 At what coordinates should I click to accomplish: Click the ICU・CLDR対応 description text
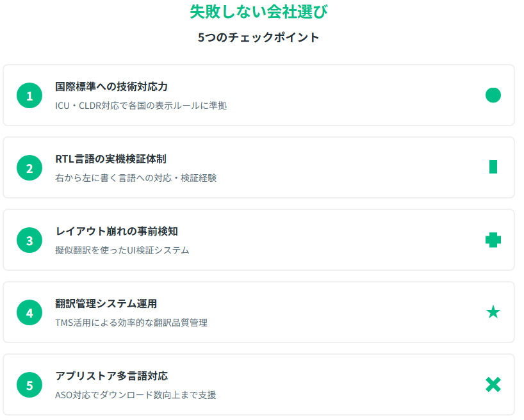pyautogui.click(x=141, y=106)
